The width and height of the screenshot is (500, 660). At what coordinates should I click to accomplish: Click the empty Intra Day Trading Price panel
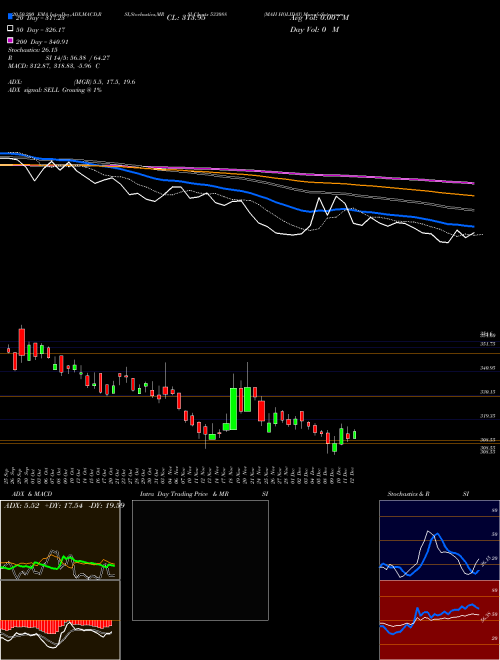point(200,560)
